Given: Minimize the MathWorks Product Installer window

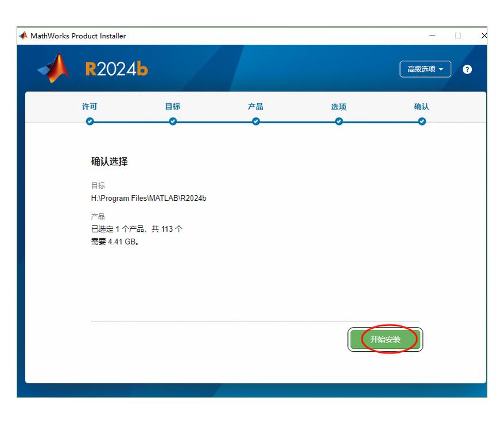Looking at the screenshot, I should [432, 36].
